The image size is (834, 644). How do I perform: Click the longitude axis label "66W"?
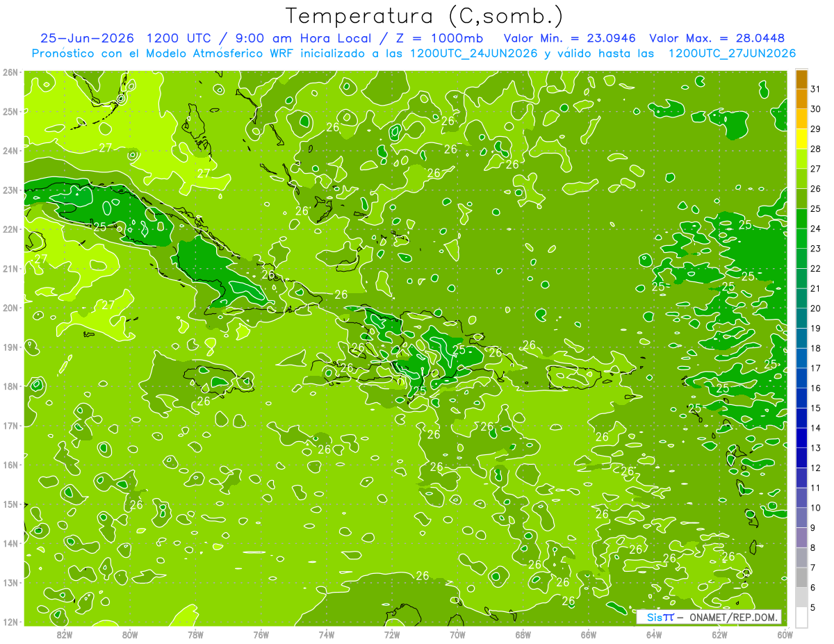(x=588, y=634)
